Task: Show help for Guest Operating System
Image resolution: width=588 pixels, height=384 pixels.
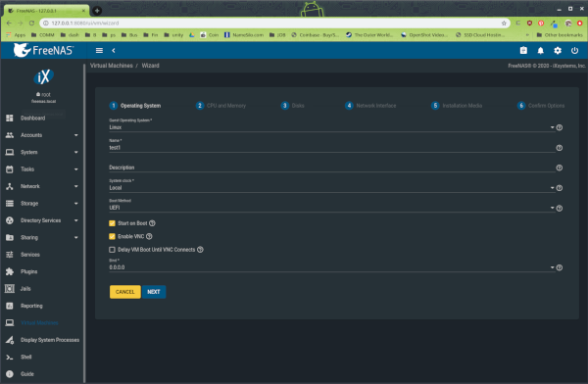Action: click(560, 127)
